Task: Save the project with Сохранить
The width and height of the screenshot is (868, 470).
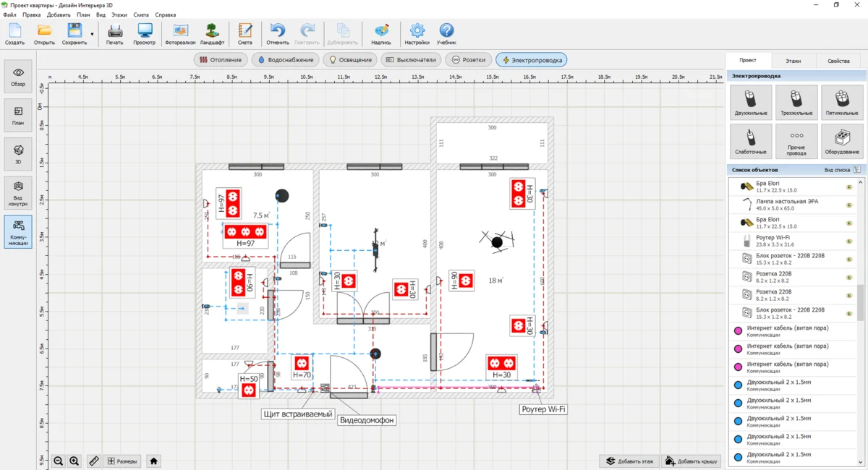Action: tap(75, 33)
